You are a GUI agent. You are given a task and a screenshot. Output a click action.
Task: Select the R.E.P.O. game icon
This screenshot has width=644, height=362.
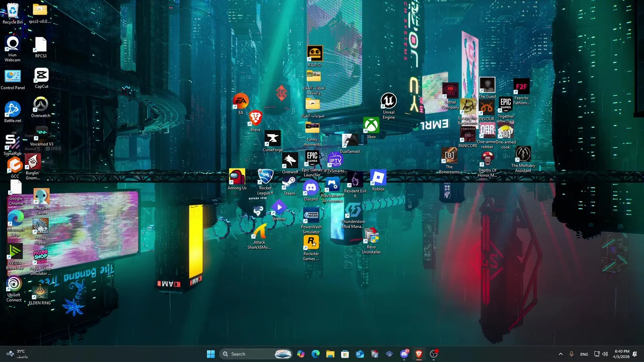[314, 57]
